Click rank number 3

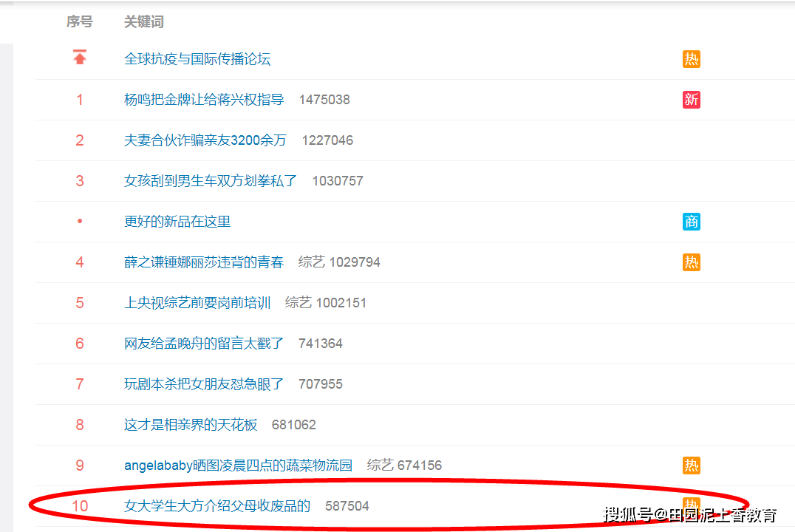tap(80, 181)
